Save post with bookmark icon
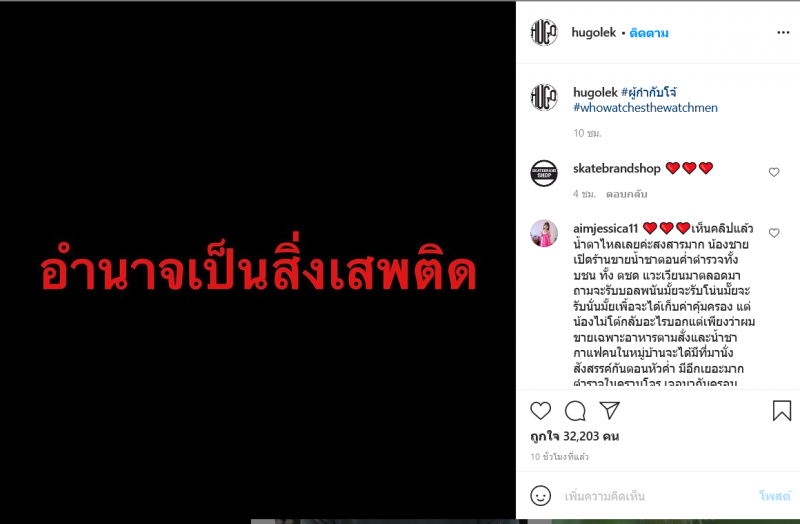Image resolution: width=800 pixels, height=524 pixels. (x=782, y=411)
